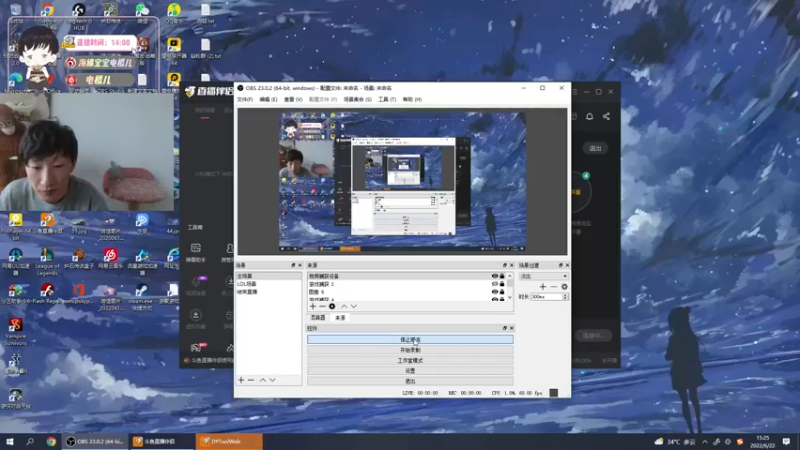Open Windows Start menu
The height and width of the screenshot is (450, 800).
[10, 441]
